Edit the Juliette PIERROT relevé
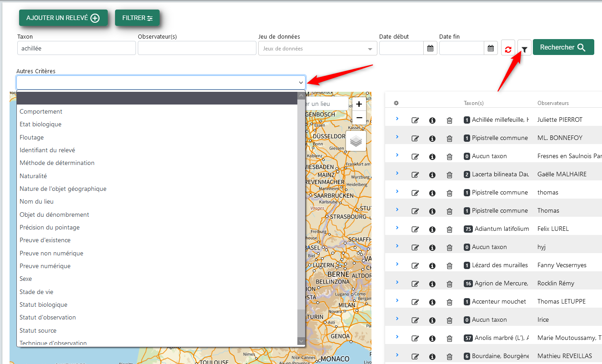Viewport: 602px width, 364px height. (415, 120)
